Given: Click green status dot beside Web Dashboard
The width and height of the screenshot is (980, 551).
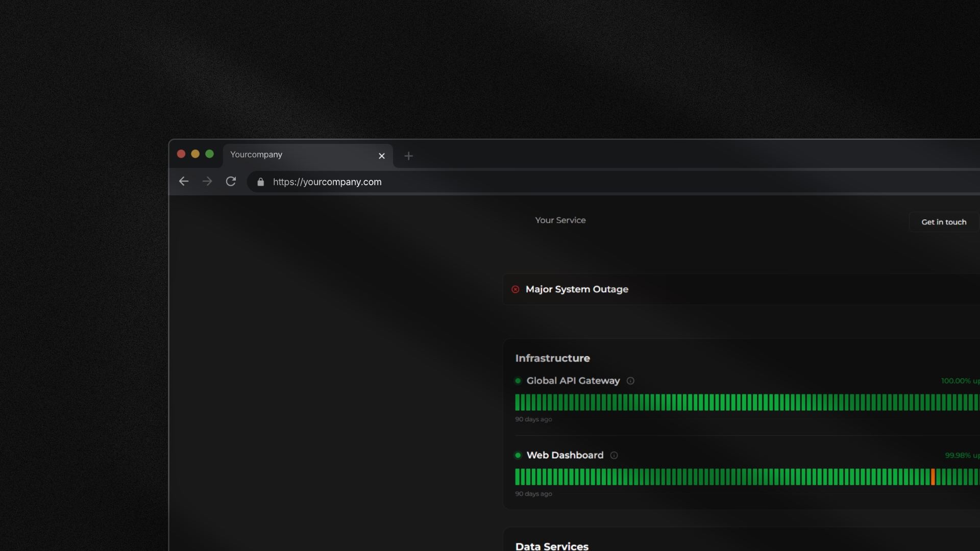Looking at the screenshot, I should (518, 456).
